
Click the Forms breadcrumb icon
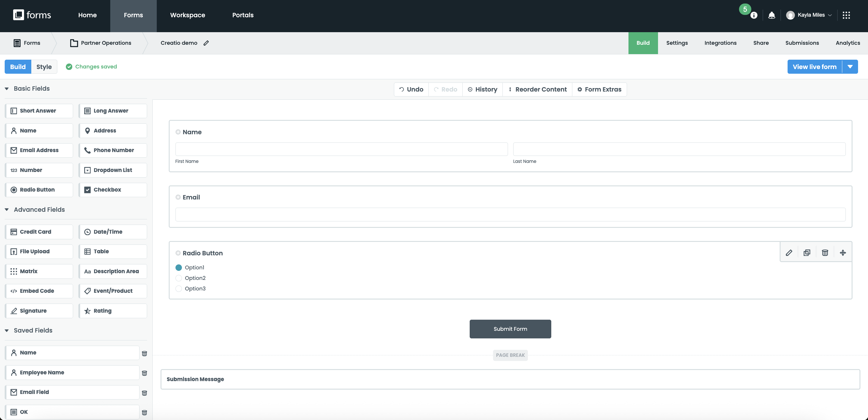tap(17, 43)
